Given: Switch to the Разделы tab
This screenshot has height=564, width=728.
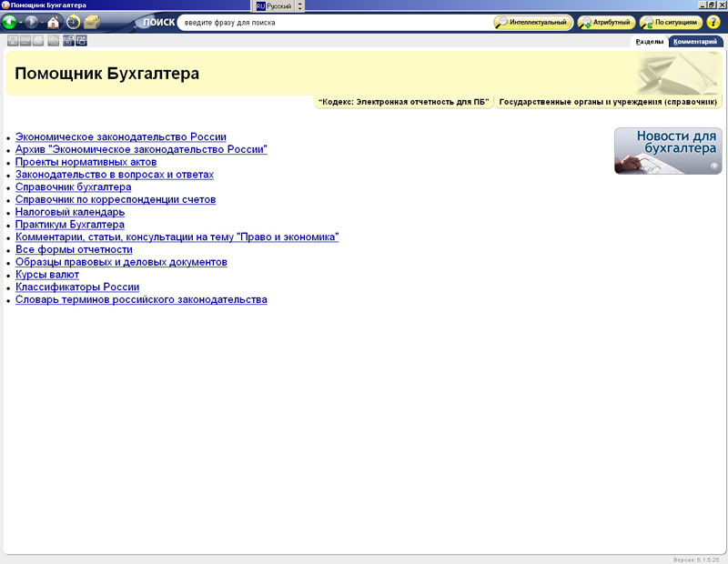Looking at the screenshot, I should (649, 42).
